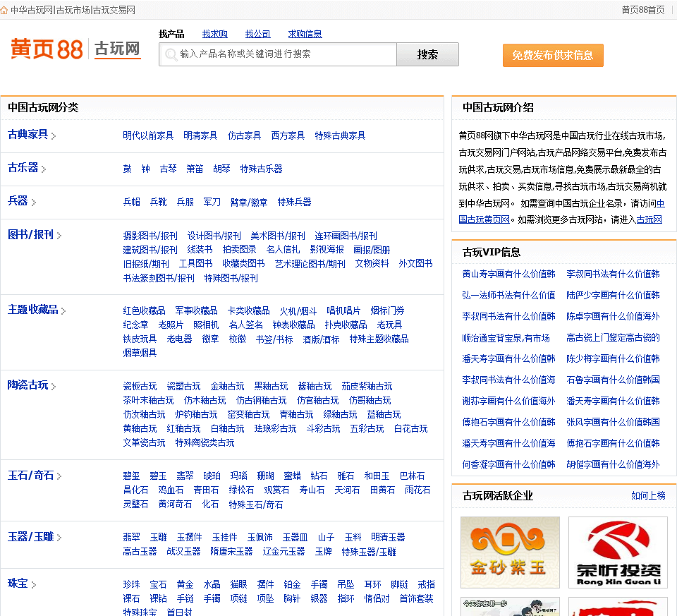677x616 pixels.
Task: Click the arrow next to 兵器
Action: (x=34, y=203)
